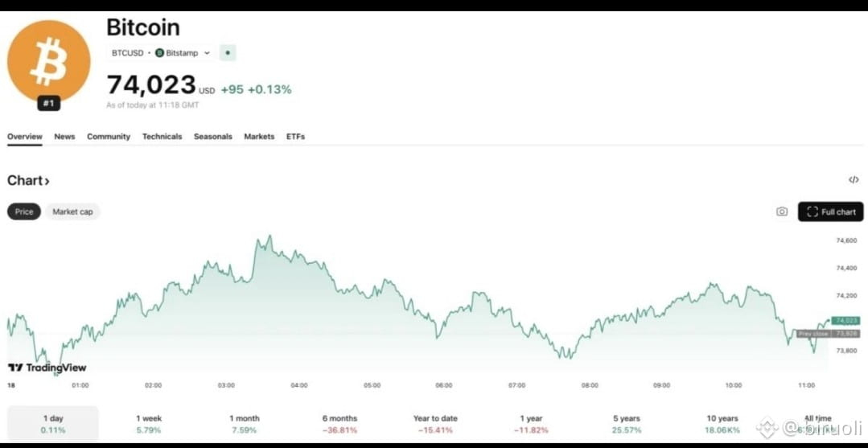Image resolution: width=868 pixels, height=448 pixels.
Task: Switch to the ETFs tab
Action: [x=295, y=136]
